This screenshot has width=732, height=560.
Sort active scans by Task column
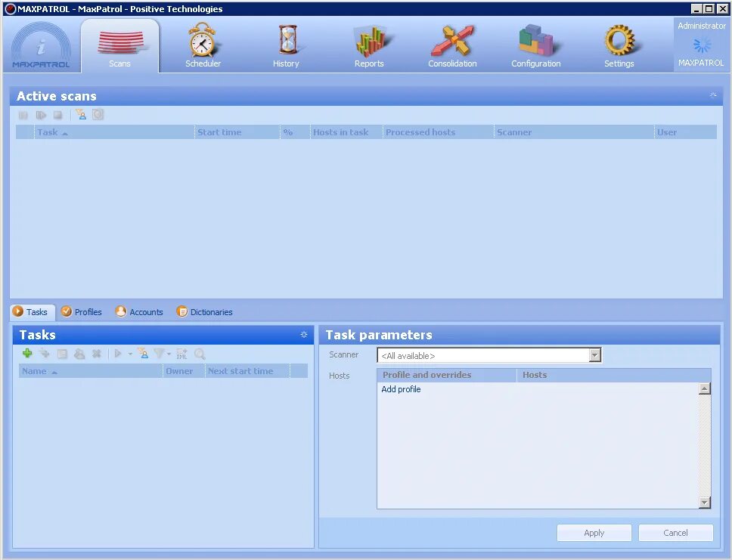[x=114, y=132]
